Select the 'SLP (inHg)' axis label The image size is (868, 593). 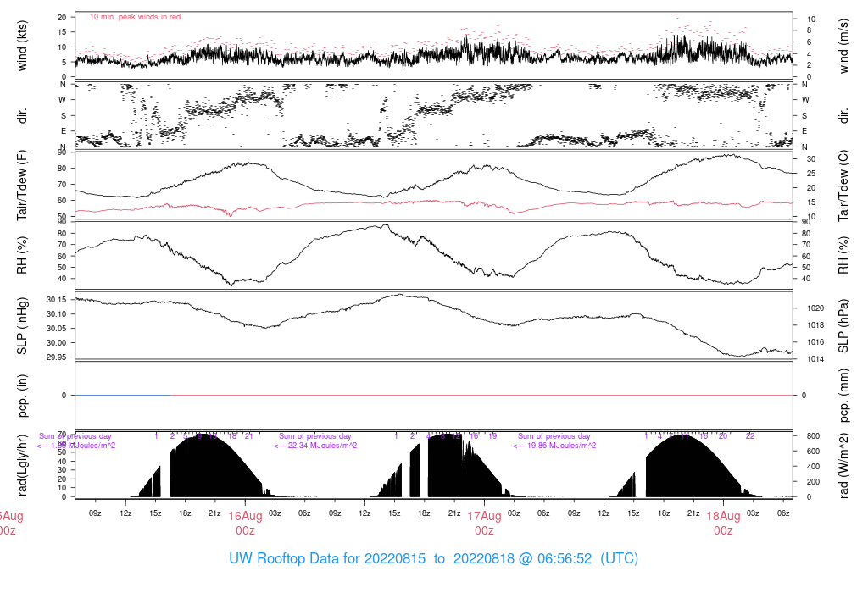22,326
